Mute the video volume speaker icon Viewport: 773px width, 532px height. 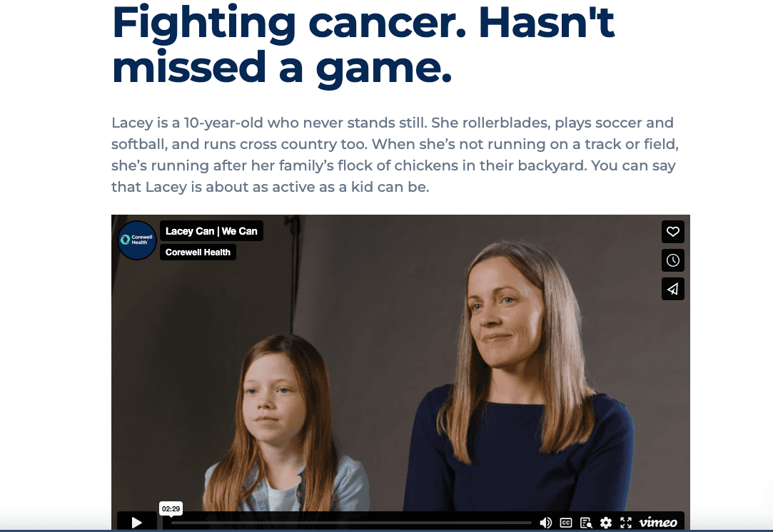[x=545, y=523]
